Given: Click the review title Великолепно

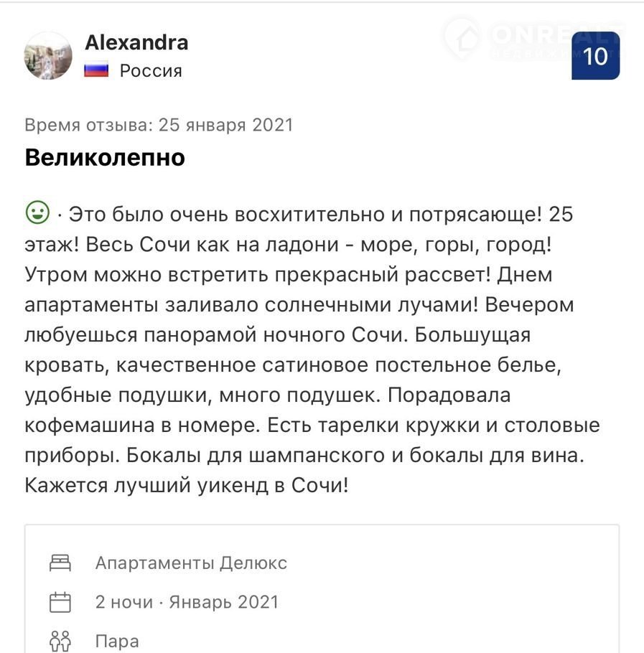Looking at the screenshot, I should click(105, 157).
